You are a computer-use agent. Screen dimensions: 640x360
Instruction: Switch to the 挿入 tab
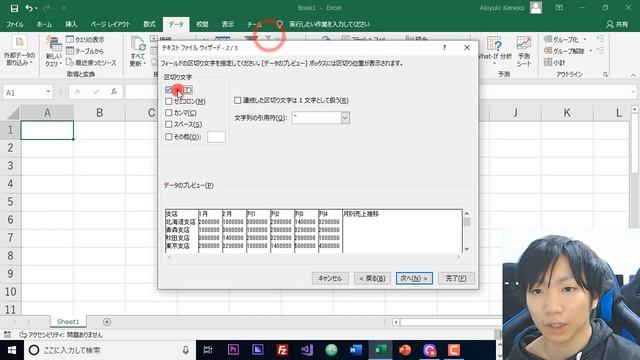(x=71, y=24)
